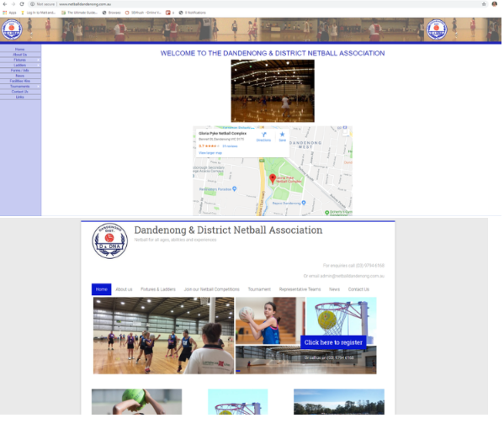Open 'The Ultimate Guide' bookmark
This screenshot has height=439, width=504.
pos(79,13)
